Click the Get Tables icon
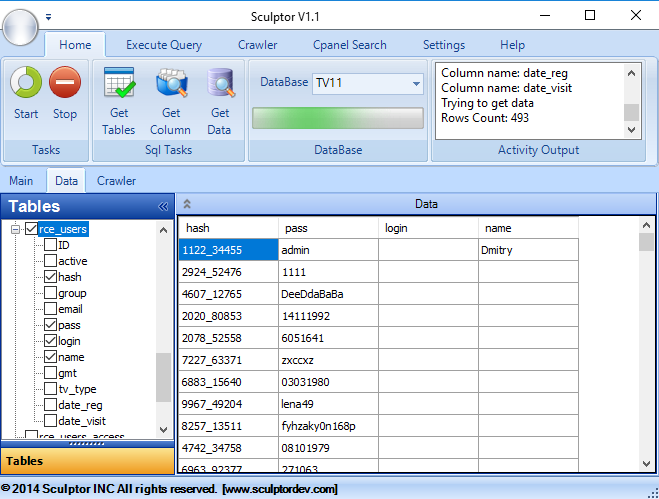This screenshot has width=659, height=499. tap(119, 83)
